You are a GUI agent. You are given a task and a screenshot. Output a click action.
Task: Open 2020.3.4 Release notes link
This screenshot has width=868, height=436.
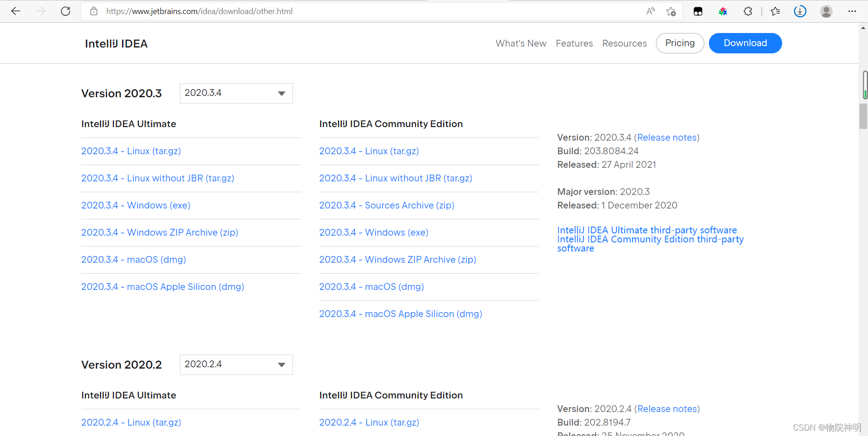point(667,137)
